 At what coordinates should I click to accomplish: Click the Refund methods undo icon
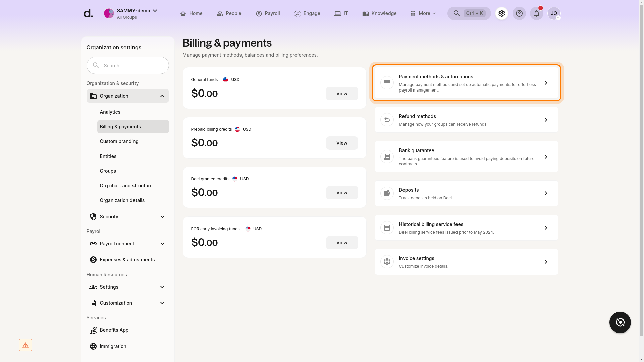387,120
